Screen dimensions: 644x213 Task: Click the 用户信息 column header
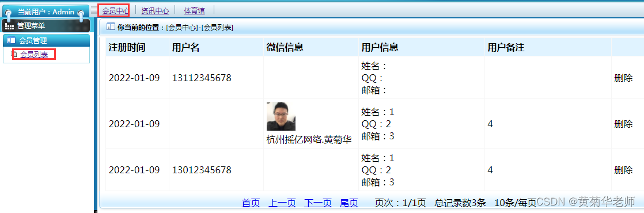(x=380, y=47)
